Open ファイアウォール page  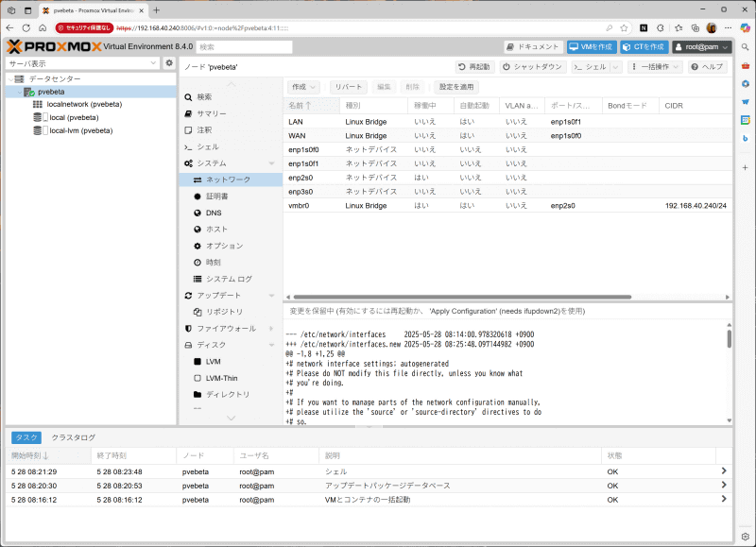coord(226,328)
